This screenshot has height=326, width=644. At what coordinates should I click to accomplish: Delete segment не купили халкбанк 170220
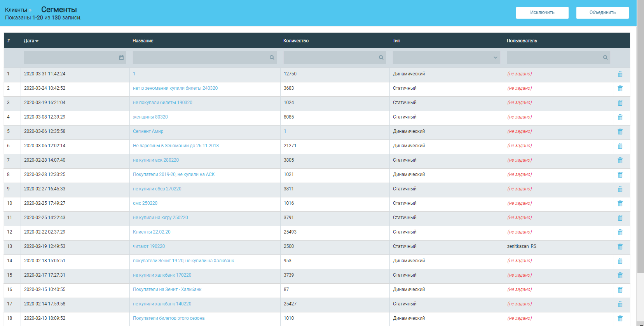coord(620,275)
